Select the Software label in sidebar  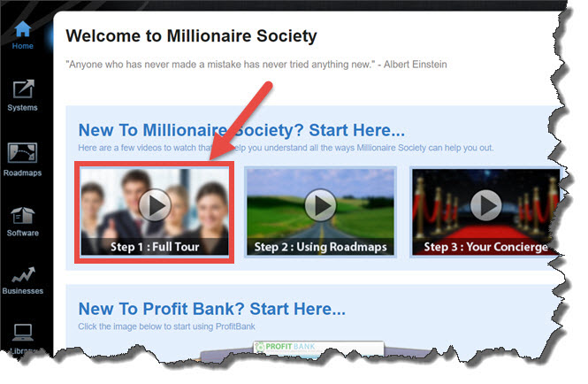[22, 233]
